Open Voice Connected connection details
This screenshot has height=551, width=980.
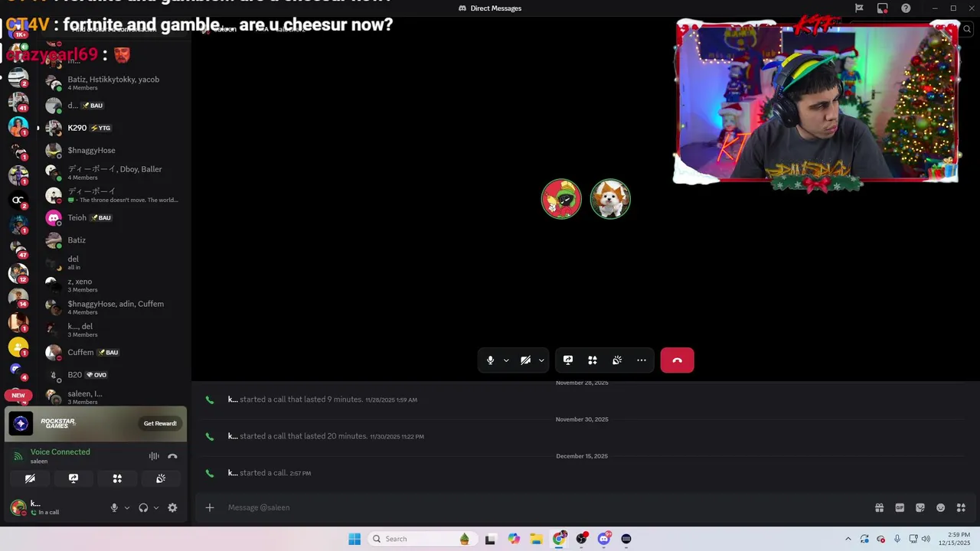point(60,452)
